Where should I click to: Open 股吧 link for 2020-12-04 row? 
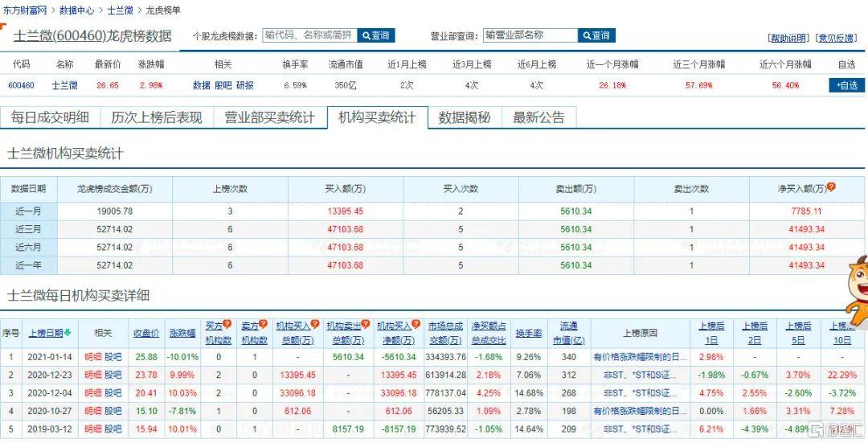coord(113,393)
